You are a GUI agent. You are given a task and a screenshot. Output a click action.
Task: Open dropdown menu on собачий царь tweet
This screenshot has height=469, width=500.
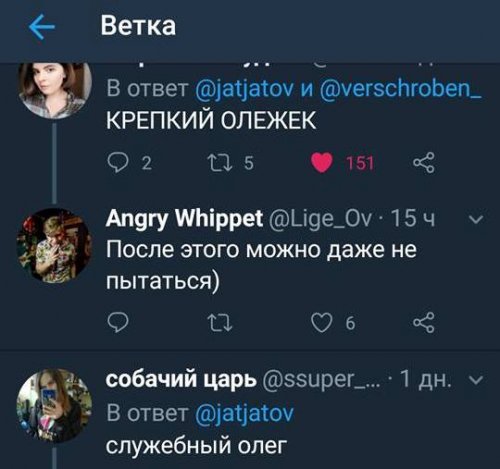477,380
